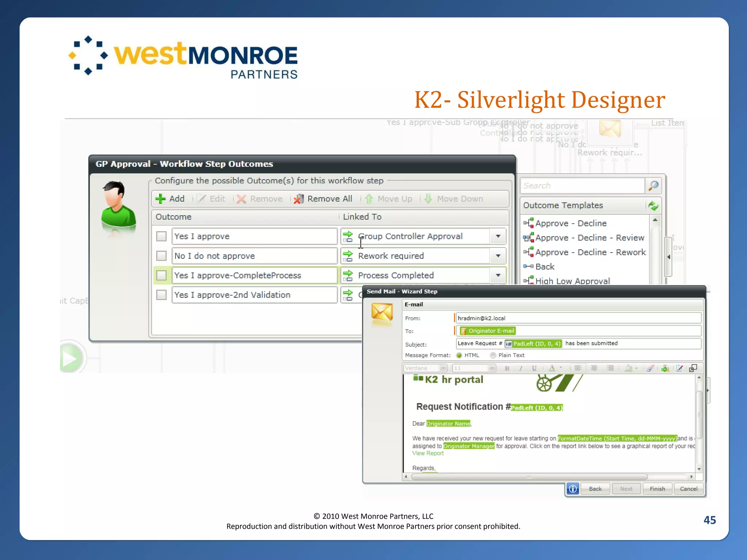Image resolution: width=747 pixels, height=560 pixels.
Task: Click the Outcome Templates scroll up arrow
Action: [655, 220]
